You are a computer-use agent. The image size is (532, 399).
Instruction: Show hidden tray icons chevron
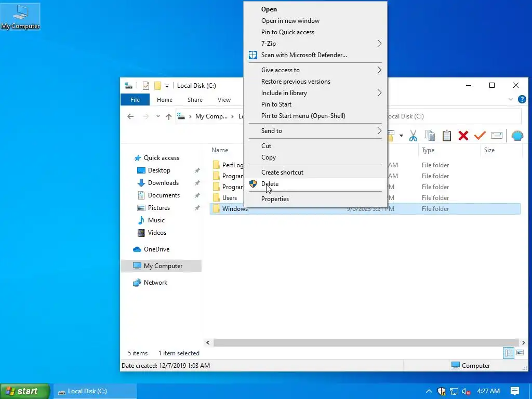[429, 391]
